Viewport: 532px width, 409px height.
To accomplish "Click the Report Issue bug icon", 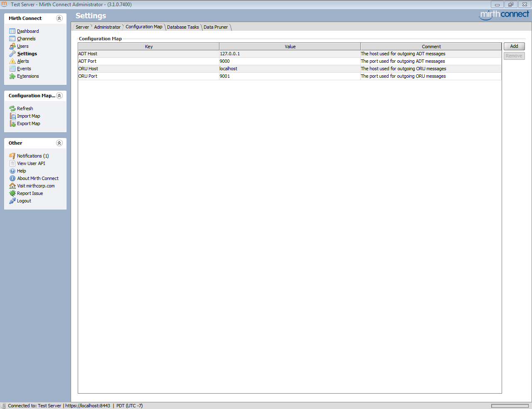I will (12, 193).
